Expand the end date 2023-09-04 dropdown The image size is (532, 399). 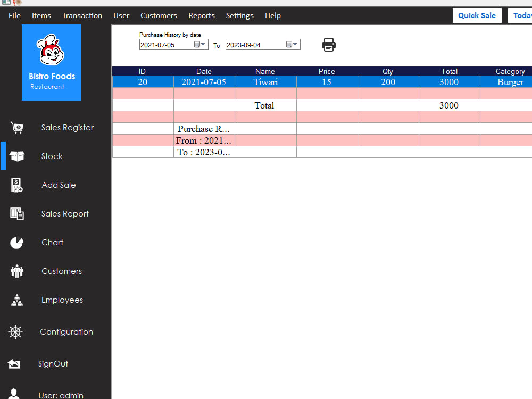(294, 45)
